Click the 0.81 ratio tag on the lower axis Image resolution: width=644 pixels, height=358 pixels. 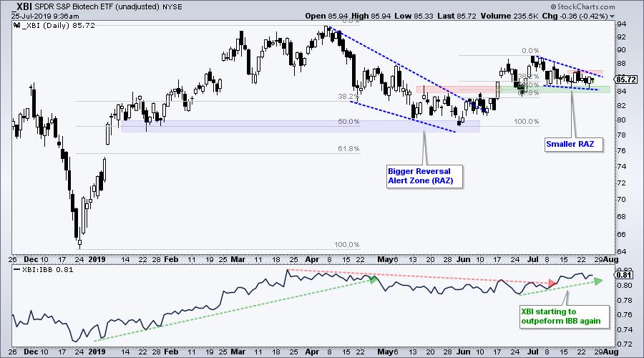(625, 276)
